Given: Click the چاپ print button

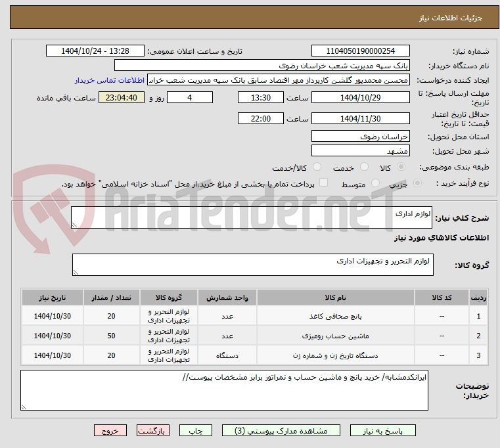Looking at the screenshot, I should tap(196, 430).
